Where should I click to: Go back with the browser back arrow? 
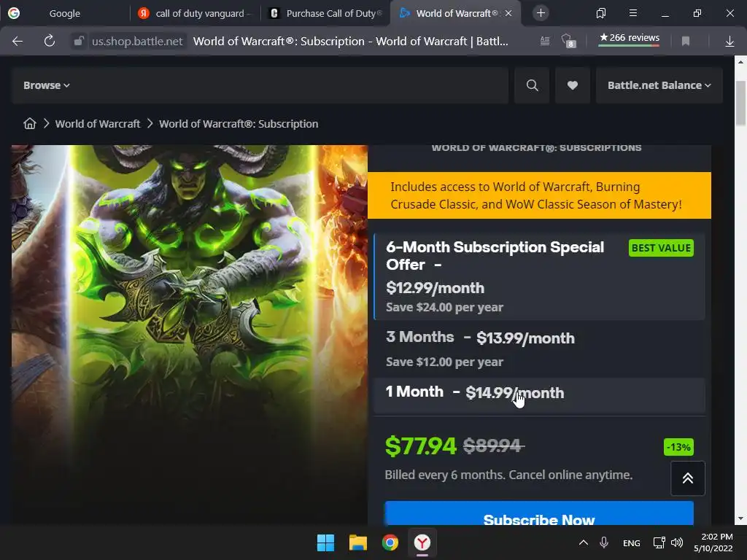[x=18, y=42]
